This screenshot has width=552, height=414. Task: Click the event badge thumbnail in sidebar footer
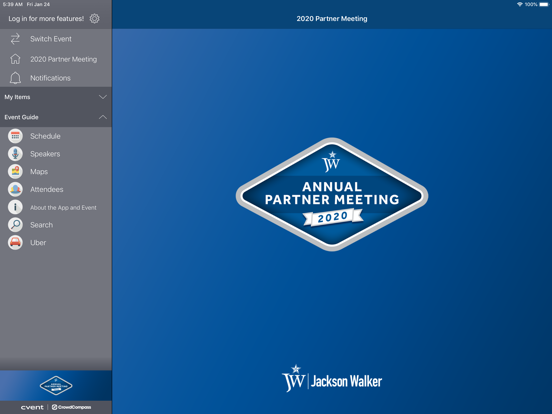56,385
